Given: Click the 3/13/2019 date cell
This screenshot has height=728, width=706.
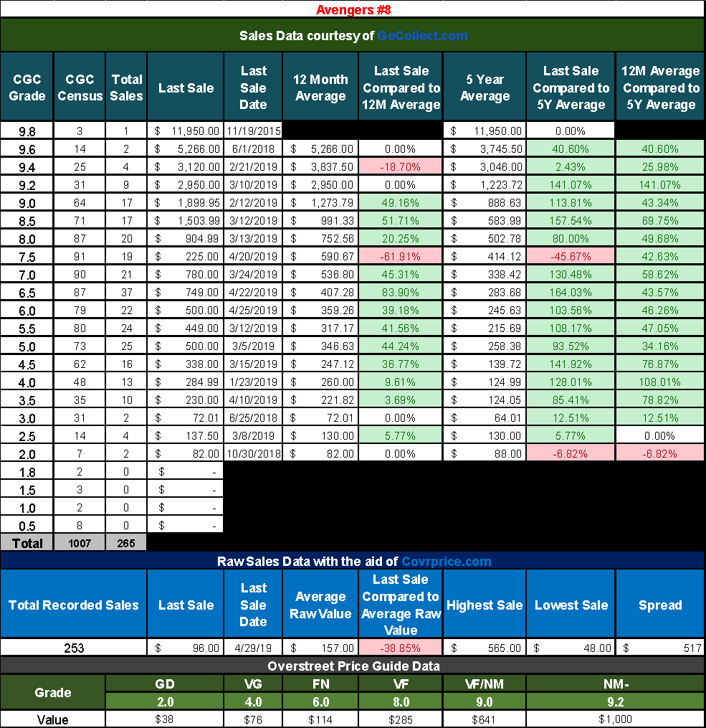Looking at the screenshot, I should tap(253, 239).
